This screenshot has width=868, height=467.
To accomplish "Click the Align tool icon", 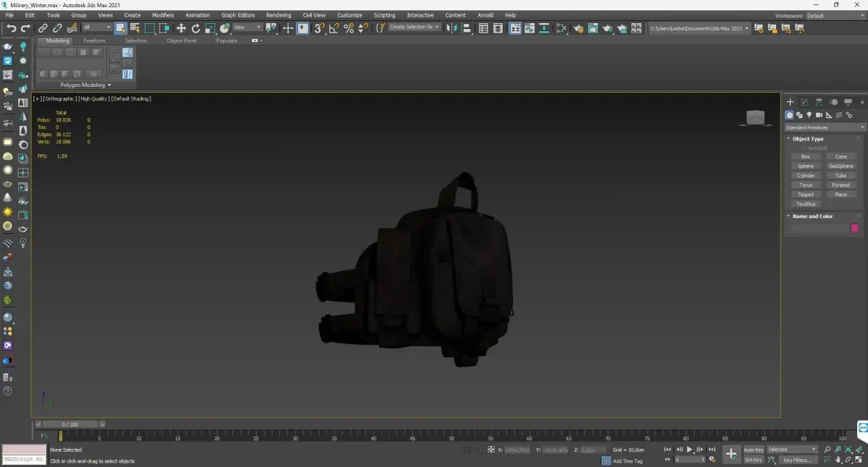I will coord(467,28).
